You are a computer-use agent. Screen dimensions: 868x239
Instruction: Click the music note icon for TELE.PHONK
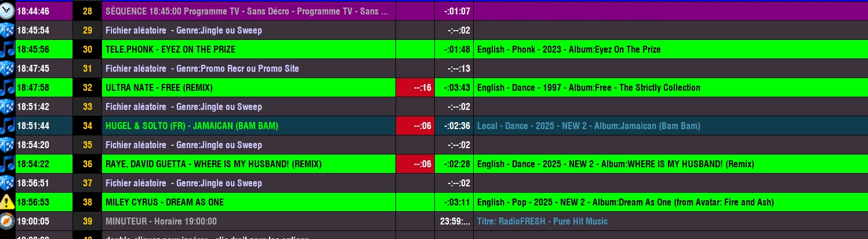click(7, 49)
